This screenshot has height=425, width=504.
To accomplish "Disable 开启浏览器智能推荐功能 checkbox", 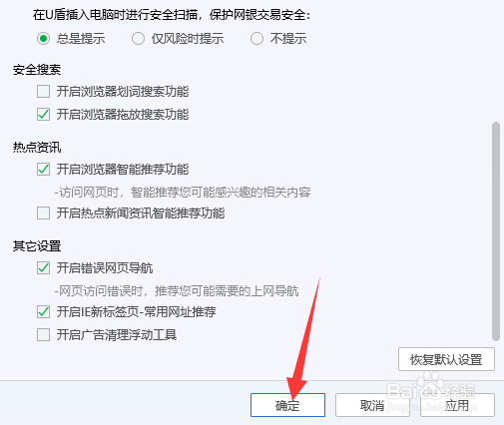I will coord(43,169).
